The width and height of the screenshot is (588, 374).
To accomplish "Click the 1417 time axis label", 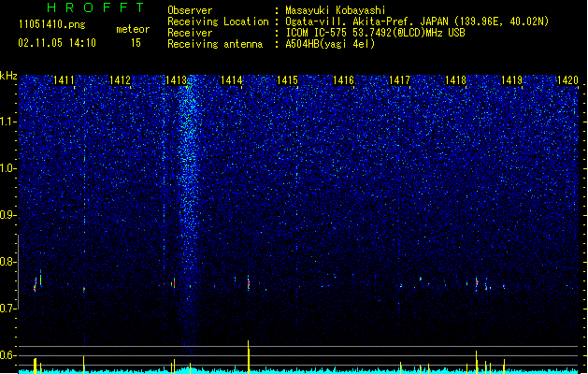I will click(400, 80).
